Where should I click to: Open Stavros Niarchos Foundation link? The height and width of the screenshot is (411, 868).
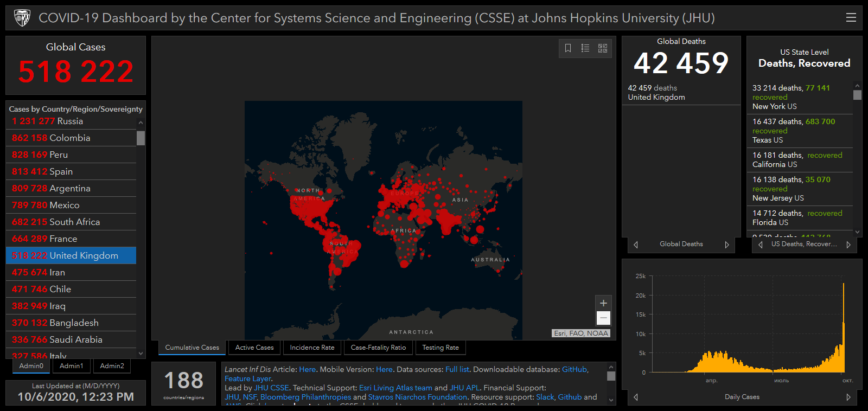coord(417,397)
